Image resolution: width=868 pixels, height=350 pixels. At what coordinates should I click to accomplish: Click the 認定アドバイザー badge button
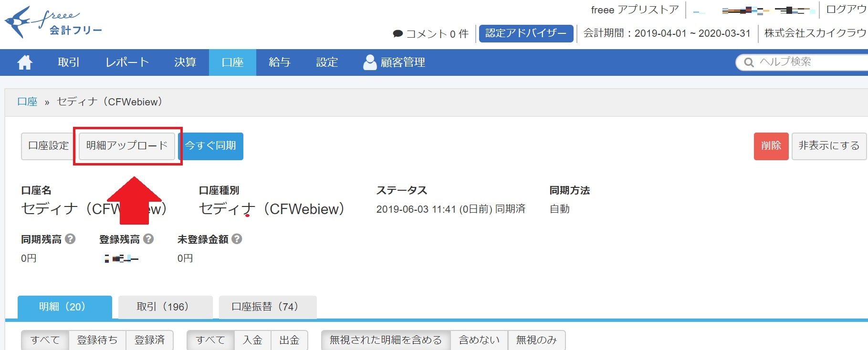tap(526, 33)
